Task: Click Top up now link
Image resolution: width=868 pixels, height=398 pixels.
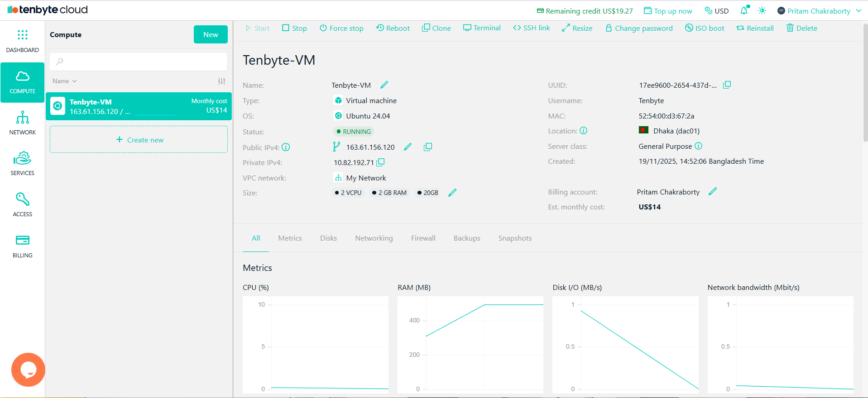Action: (x=668, y=11)
